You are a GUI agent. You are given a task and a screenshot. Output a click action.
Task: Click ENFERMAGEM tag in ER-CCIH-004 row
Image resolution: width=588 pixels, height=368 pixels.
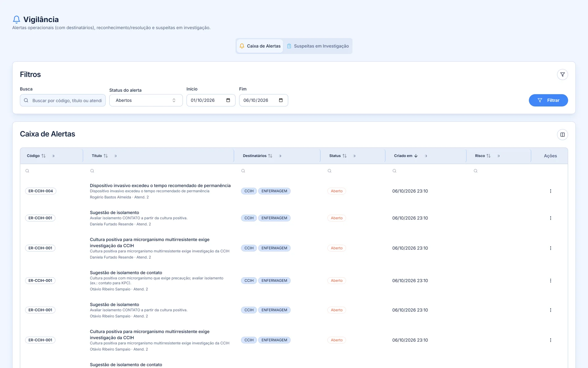point(274,191)
